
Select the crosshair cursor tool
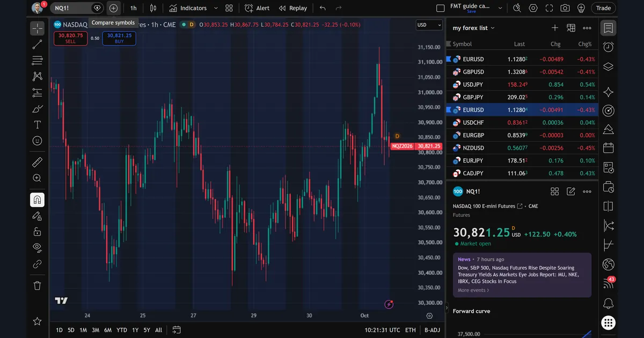[x=37, y=28]
